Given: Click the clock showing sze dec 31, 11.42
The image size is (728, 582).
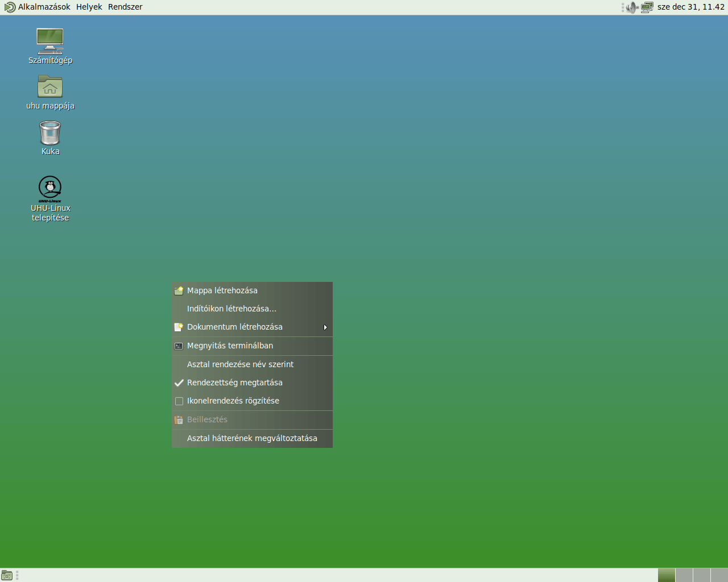Looking at the screenshot, I should 693,7.
